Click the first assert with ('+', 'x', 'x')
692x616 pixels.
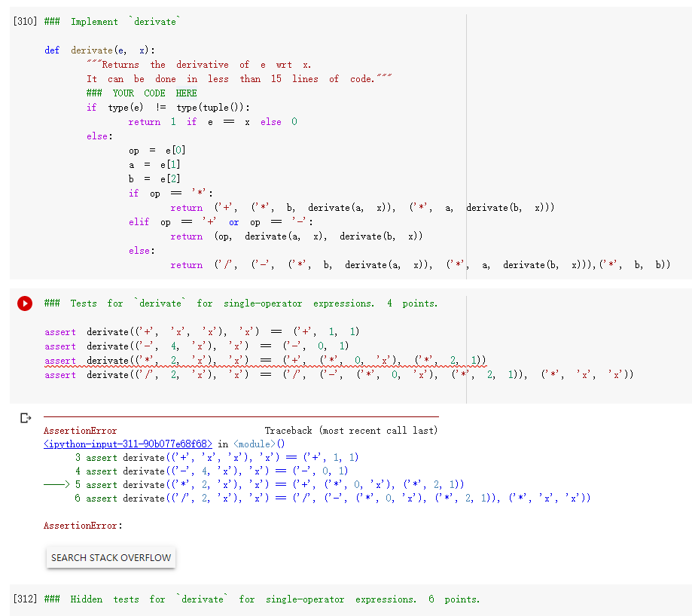tap(202, 332)
